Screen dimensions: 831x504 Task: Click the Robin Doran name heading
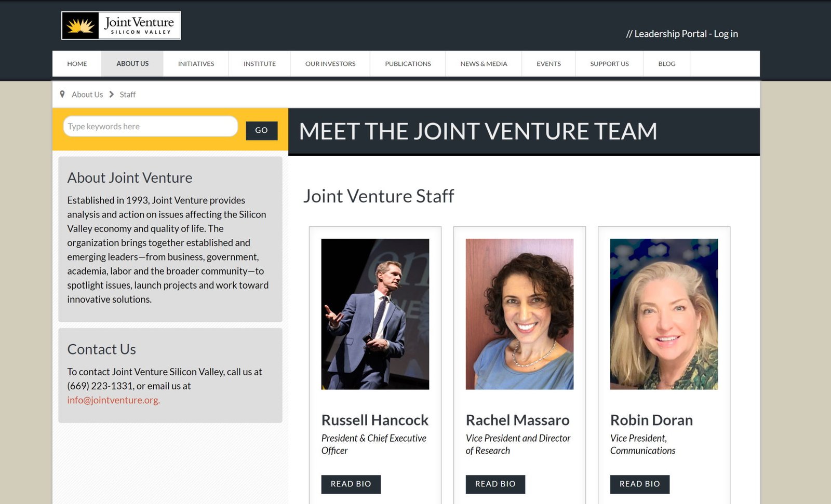[x=652, y=420]
